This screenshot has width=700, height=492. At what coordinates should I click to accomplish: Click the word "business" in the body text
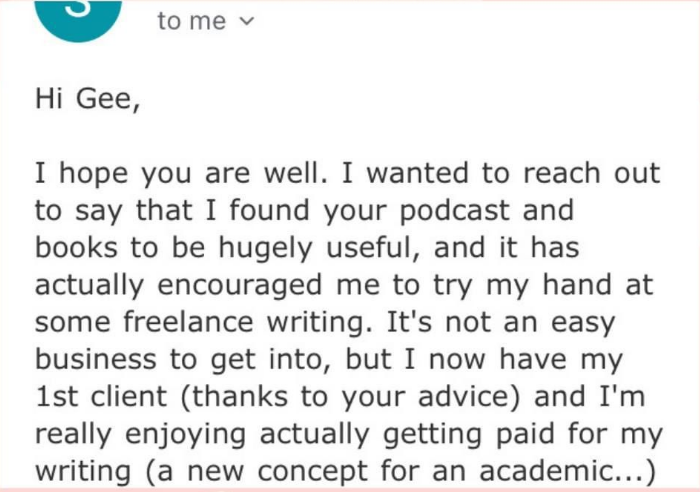pyautogui.click(x=96, y=359)
